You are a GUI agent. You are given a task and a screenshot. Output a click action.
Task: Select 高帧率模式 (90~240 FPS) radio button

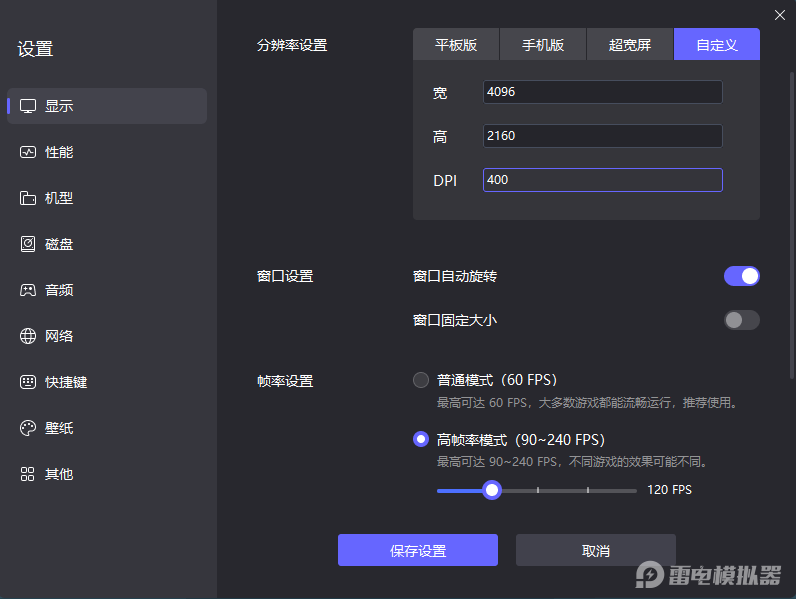pyautogui.click(x=421, y=439)
